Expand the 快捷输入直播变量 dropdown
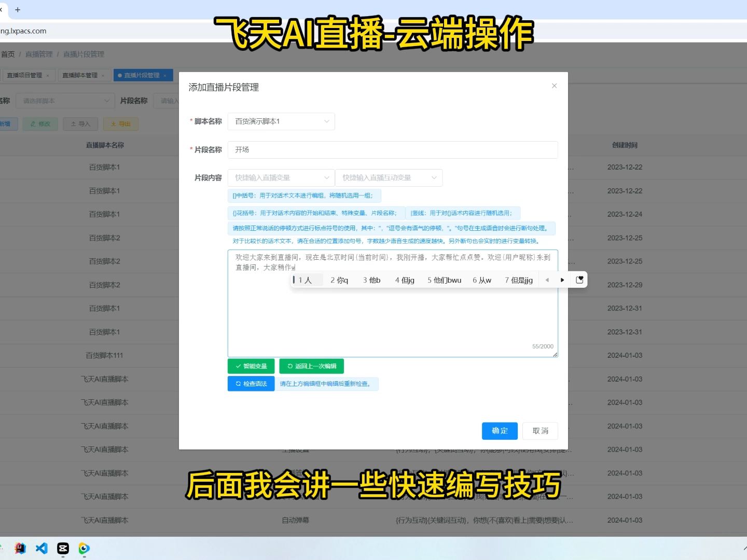The image size is (747, 560). pyautogui.click(x=281, y=178)
